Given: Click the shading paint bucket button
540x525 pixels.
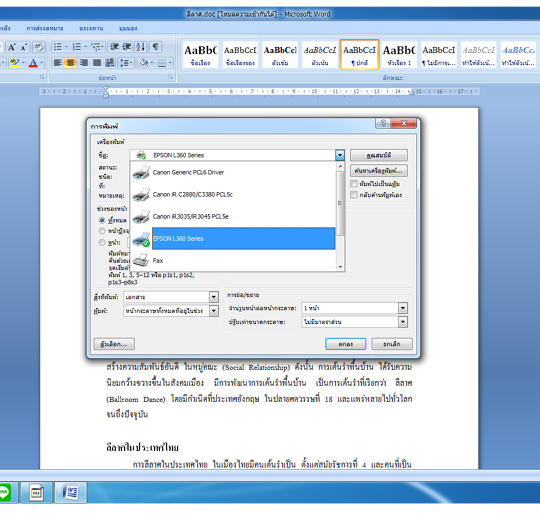Looking at the screenshot, I should coord(143,63).
